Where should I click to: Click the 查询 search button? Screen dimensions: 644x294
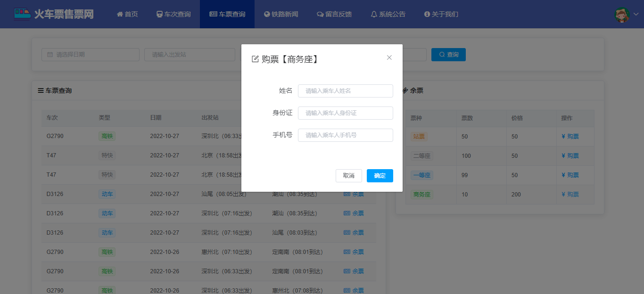click(x=448, y=55)
